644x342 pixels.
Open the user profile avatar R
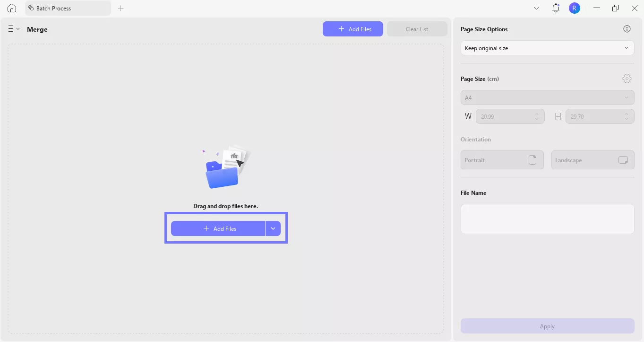tap(574, 8)
